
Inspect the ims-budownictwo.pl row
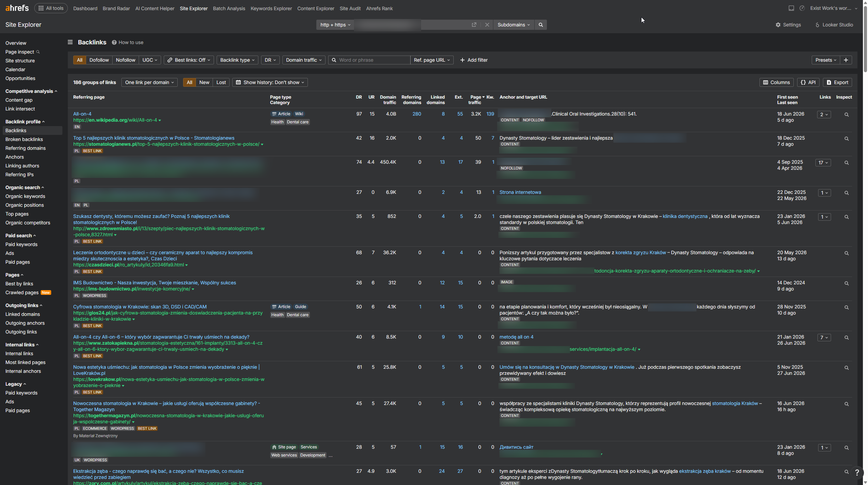(846, 283)
